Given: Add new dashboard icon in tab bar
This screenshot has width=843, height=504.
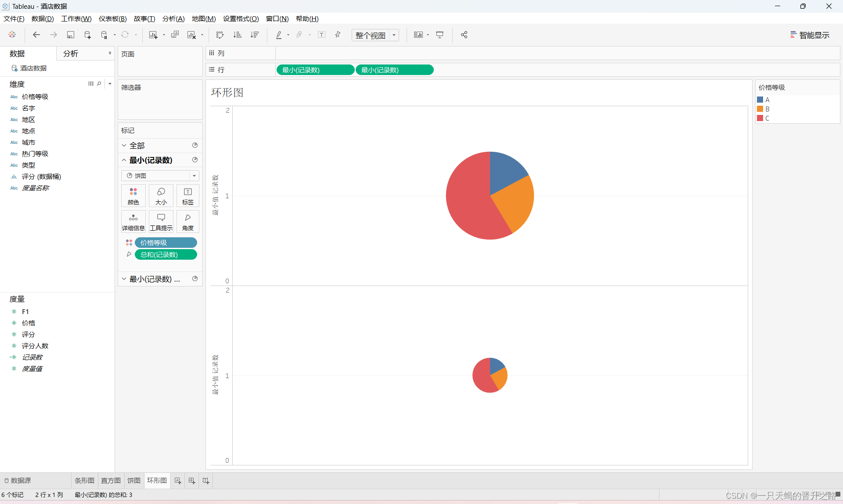Looking at the screenshot, I should pos(192,481).
